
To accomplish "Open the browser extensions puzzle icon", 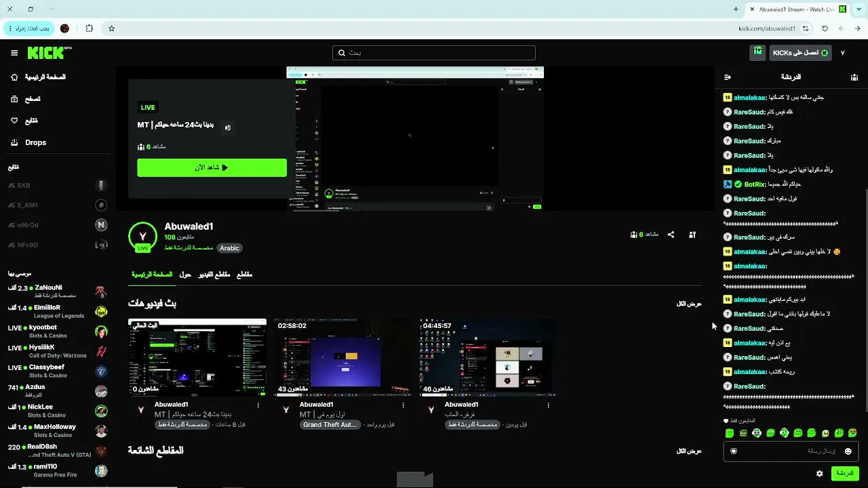I will pyautogui.click(x=90, y=28).
